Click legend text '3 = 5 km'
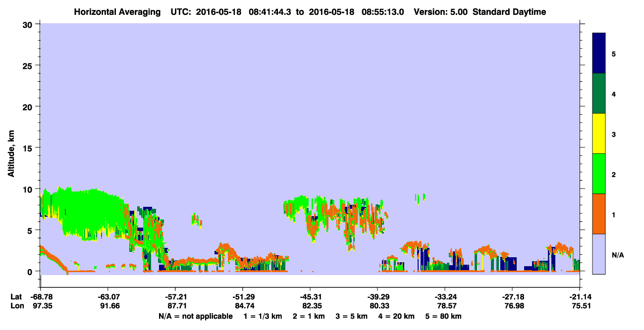Screen dimensions: 644x330 [352, 316]
